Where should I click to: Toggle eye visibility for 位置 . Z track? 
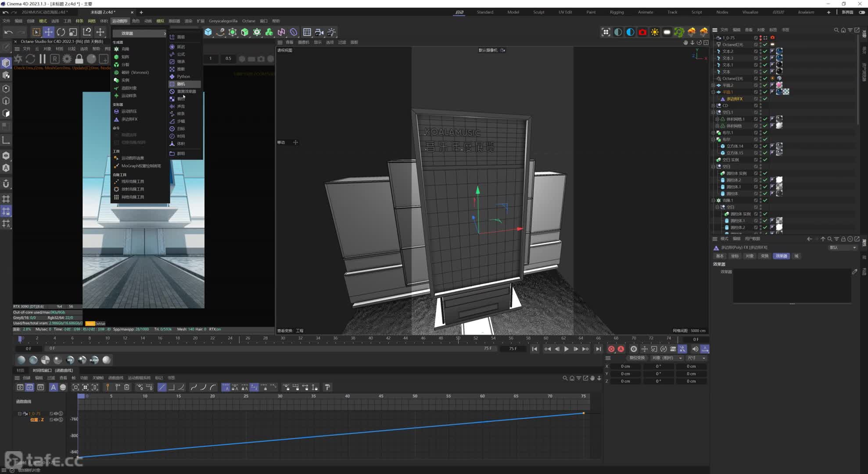click(56, 420)
